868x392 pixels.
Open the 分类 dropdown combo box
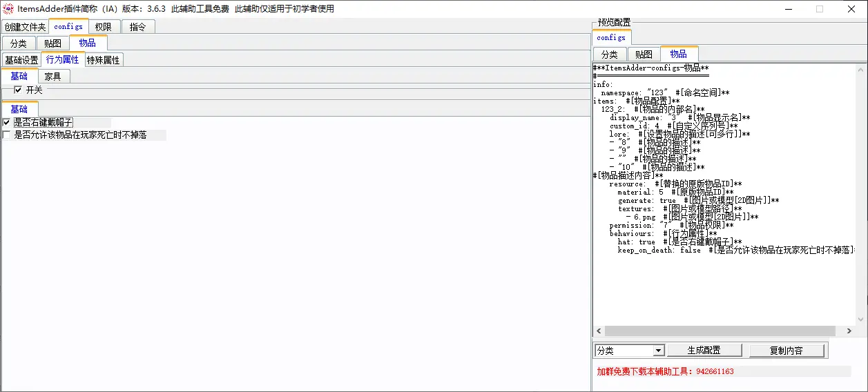click(629, 351)
